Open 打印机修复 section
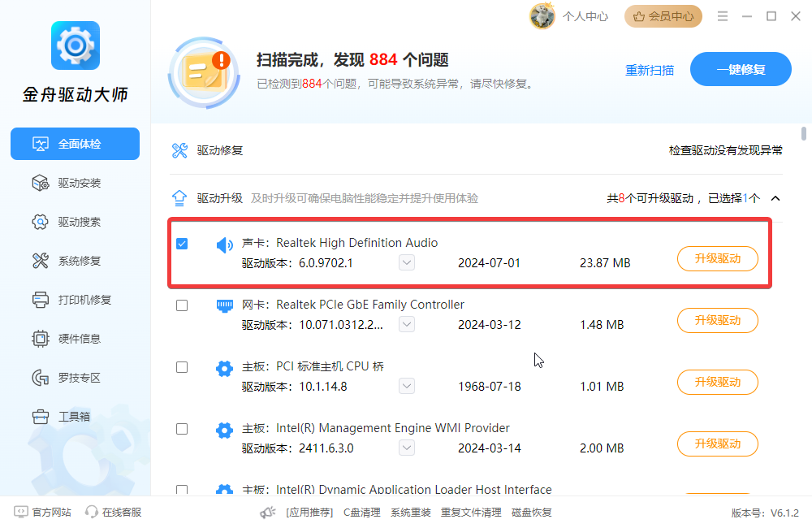 tap(75, 300)
